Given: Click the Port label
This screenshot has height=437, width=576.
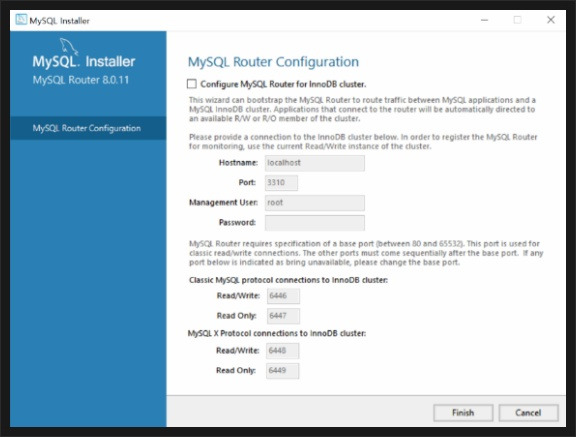Looking at the screenshot, I should point(247,183).
